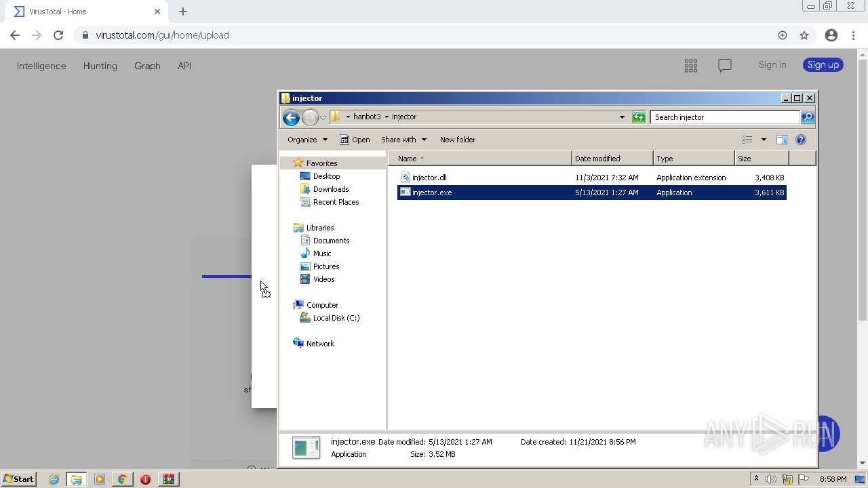Open the Chrome profile icon
This screenshot has width=868, height=488.
coord(831,35)
